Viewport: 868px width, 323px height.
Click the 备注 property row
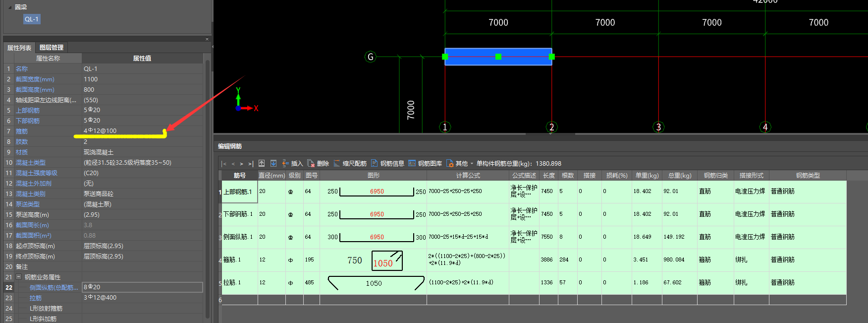point(104,267)
